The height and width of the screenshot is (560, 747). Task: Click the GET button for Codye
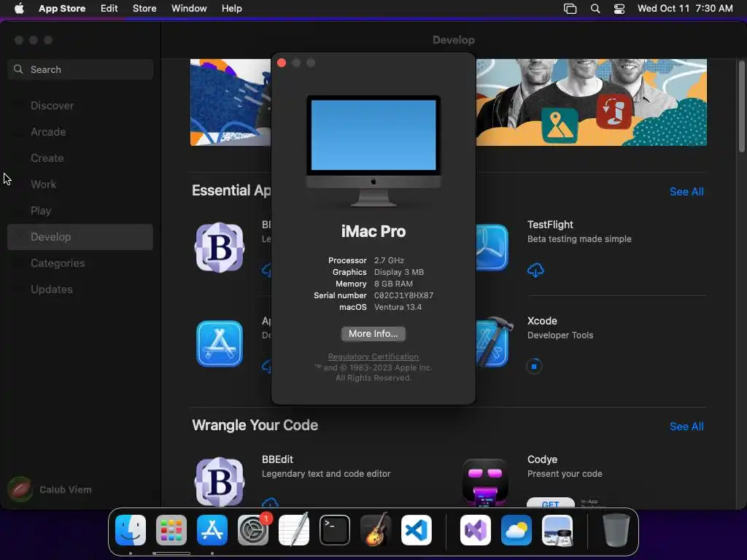550,503
